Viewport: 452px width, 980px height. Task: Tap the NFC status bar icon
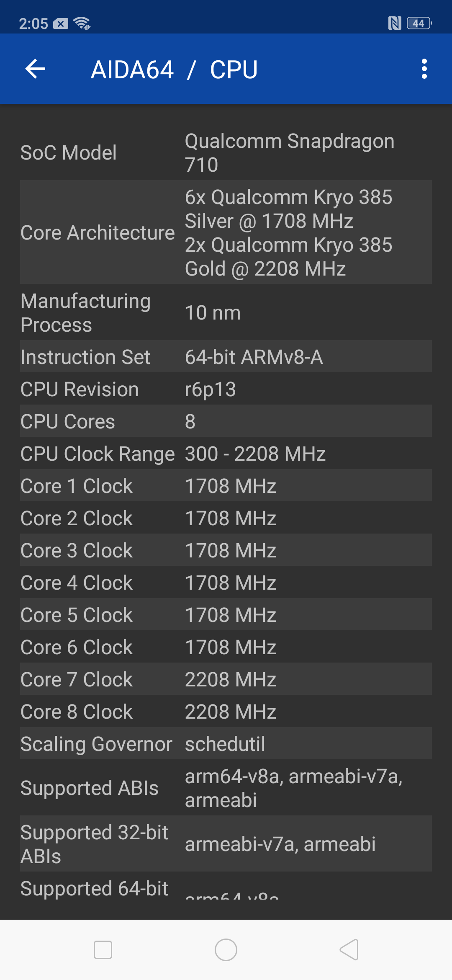(394, 23)
